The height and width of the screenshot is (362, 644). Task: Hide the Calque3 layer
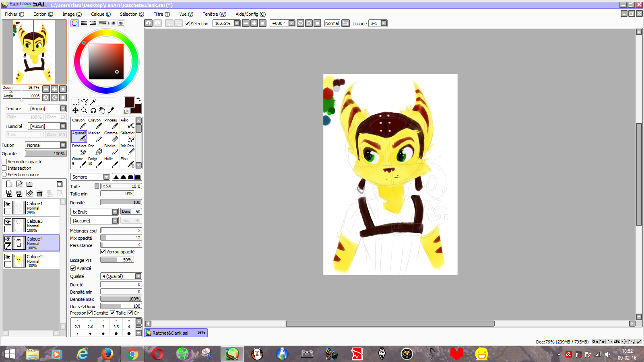tap(8, 222)
